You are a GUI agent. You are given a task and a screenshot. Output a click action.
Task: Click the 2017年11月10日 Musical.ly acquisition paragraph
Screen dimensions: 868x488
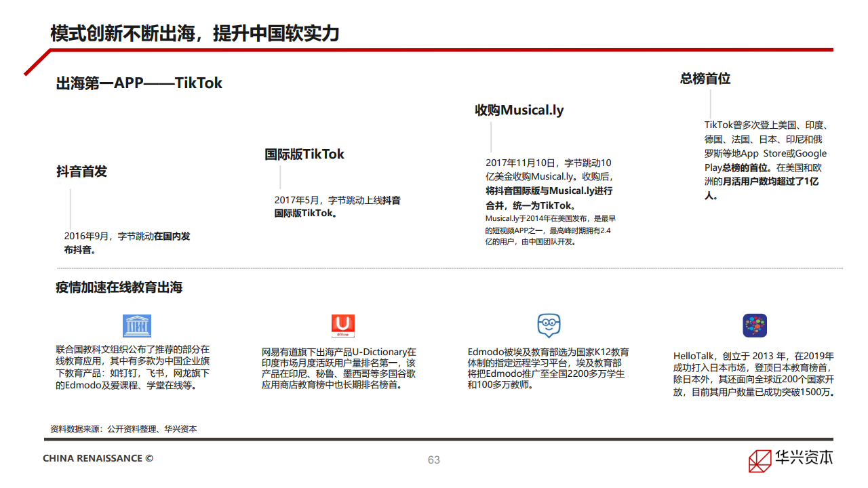coord(549,184)
